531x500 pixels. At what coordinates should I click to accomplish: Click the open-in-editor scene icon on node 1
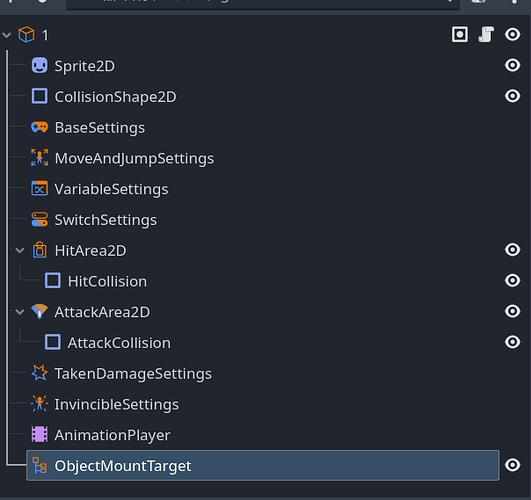coord(460,35)
